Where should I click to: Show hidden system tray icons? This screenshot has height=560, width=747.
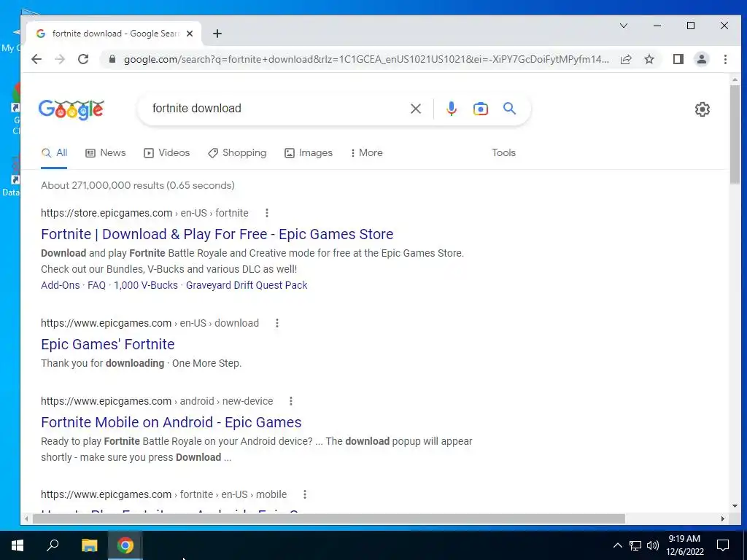point(617,545)
